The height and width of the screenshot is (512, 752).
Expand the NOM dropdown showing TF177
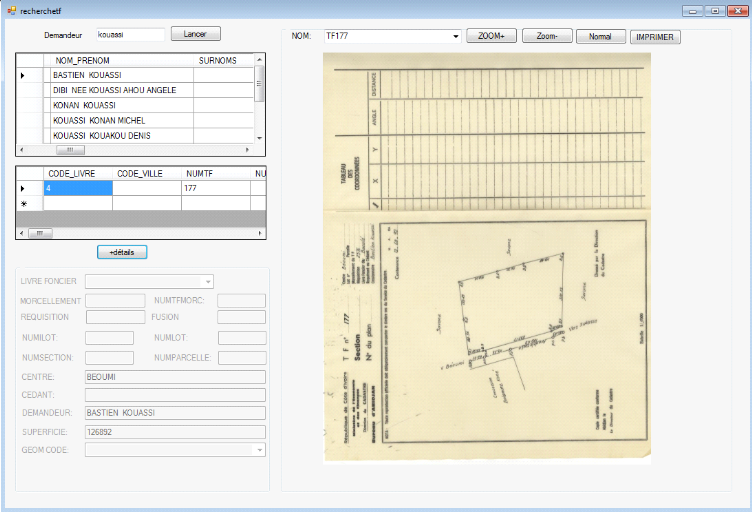click(456, 37)
